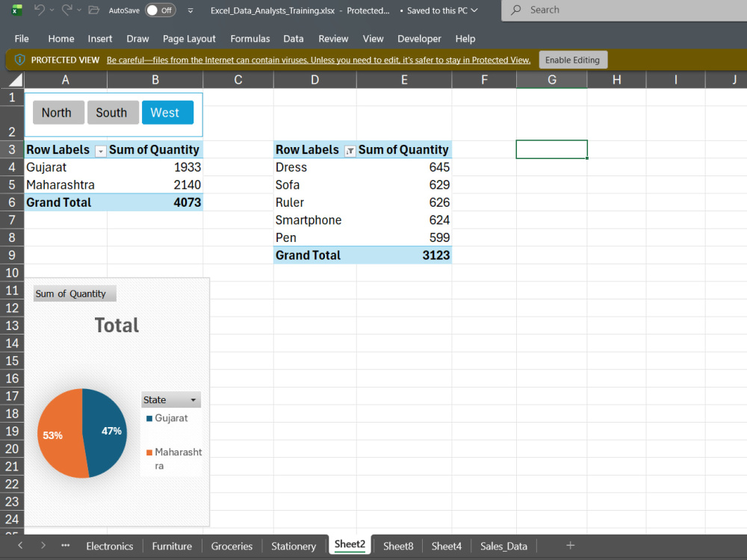Select row header 10
The width and height of the screenshot is (747, 560).
(12, 273)
